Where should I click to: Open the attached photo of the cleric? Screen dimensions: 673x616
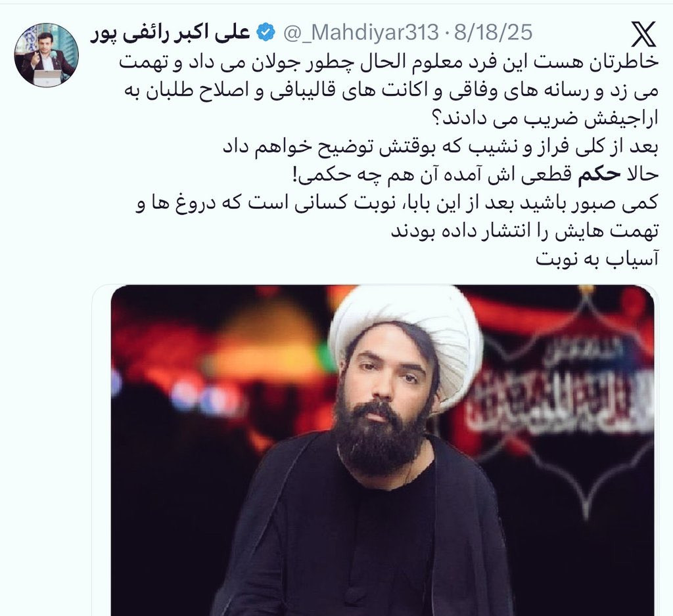coord(383,451)
